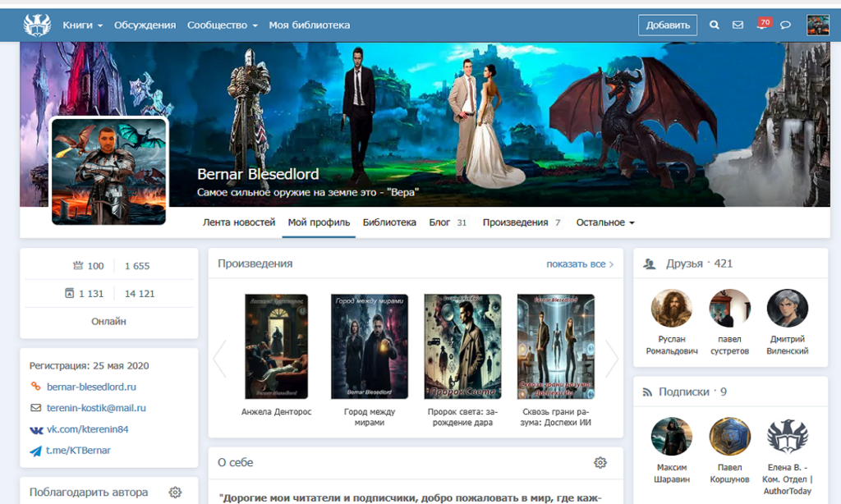The image size is (841, 504).
Task: Click the Добавить button
Action: point(667,25)
